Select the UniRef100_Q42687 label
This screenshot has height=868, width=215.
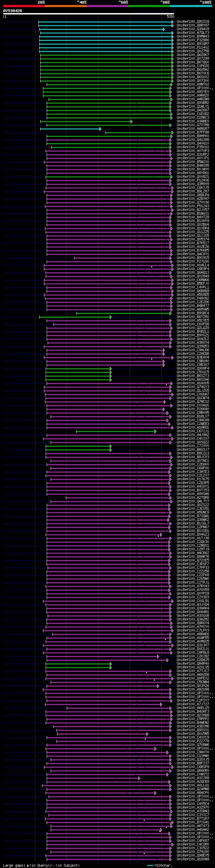[x=193, y=110]
